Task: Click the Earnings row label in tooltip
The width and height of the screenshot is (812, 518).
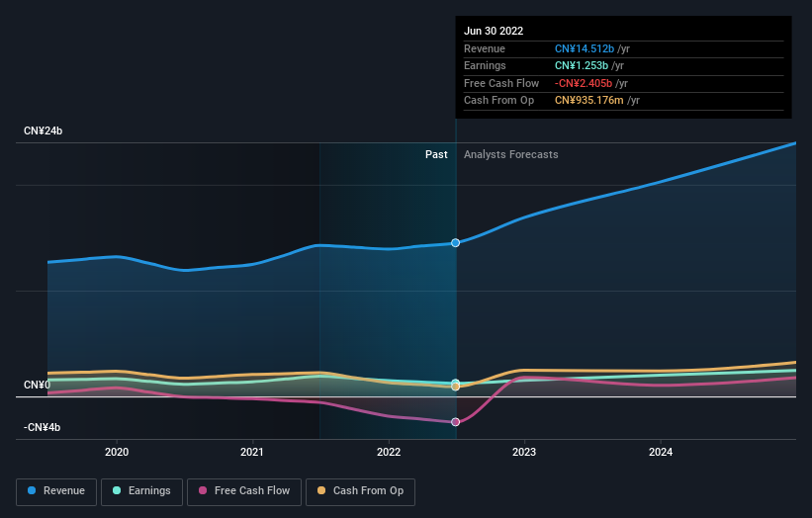Action: (485, 65)
